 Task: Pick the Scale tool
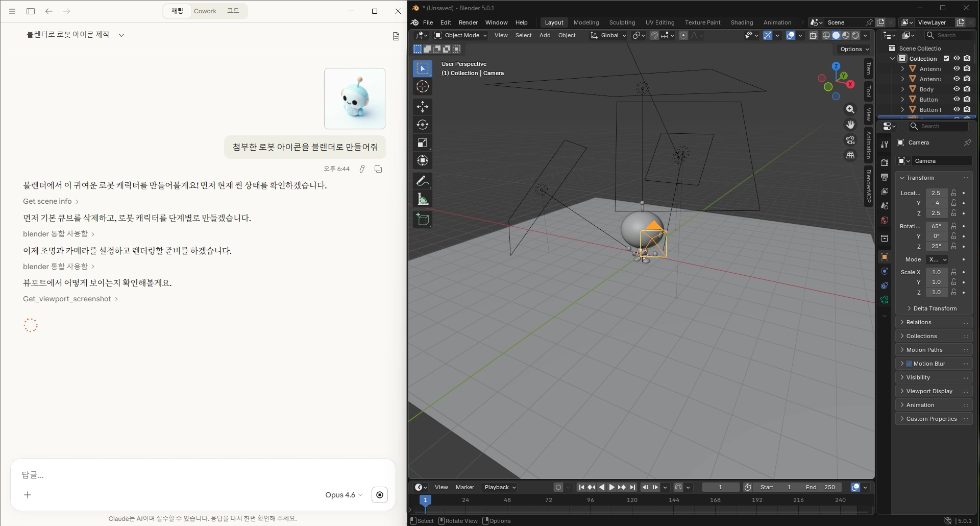click(422, 143)
